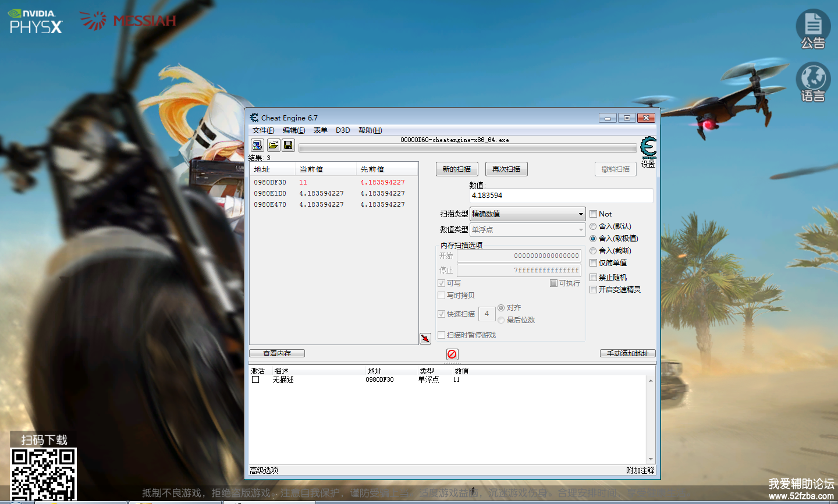Start 新的扫描 new scan
This screenshot has width=838, height=504.
click(x=457, y=169)
